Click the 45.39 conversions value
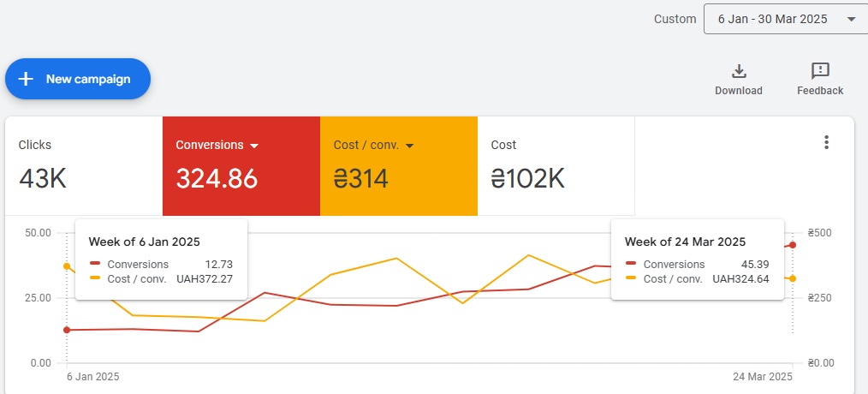The width and height of the screenshot is (868, 394). click(755, 265)
